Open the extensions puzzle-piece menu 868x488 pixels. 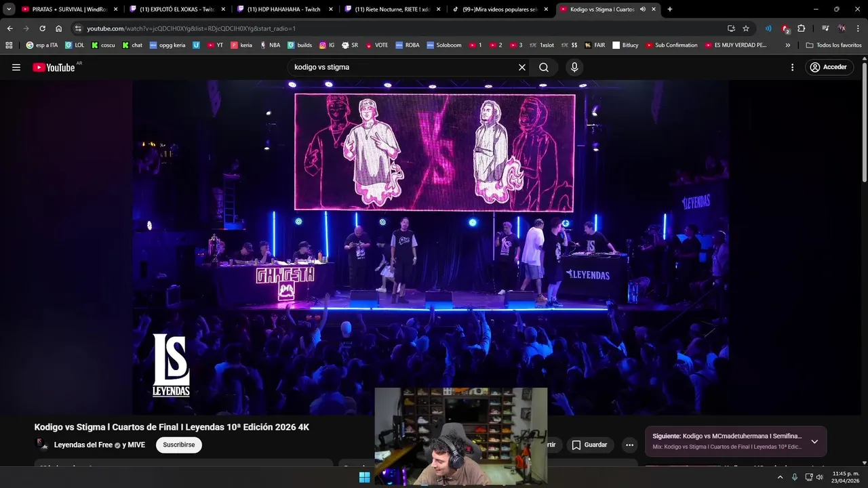tap(802, 28)
